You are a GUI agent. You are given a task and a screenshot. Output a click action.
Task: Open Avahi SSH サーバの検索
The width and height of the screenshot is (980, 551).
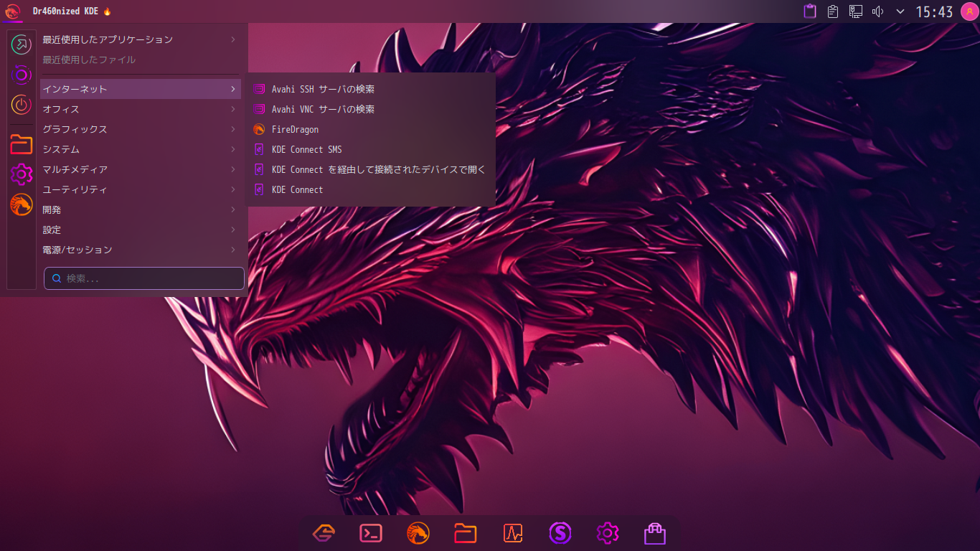point(372,89)
